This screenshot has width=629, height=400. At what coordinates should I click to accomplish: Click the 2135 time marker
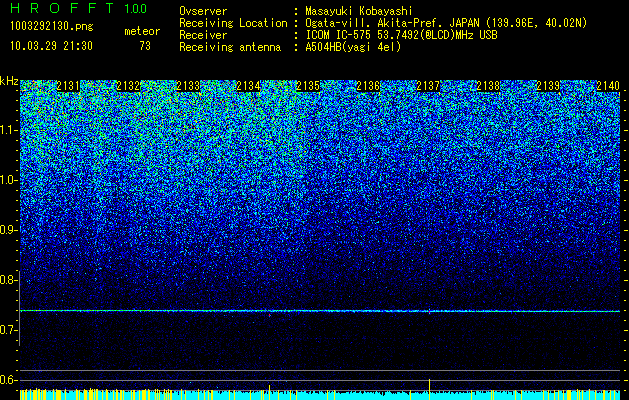308,86
